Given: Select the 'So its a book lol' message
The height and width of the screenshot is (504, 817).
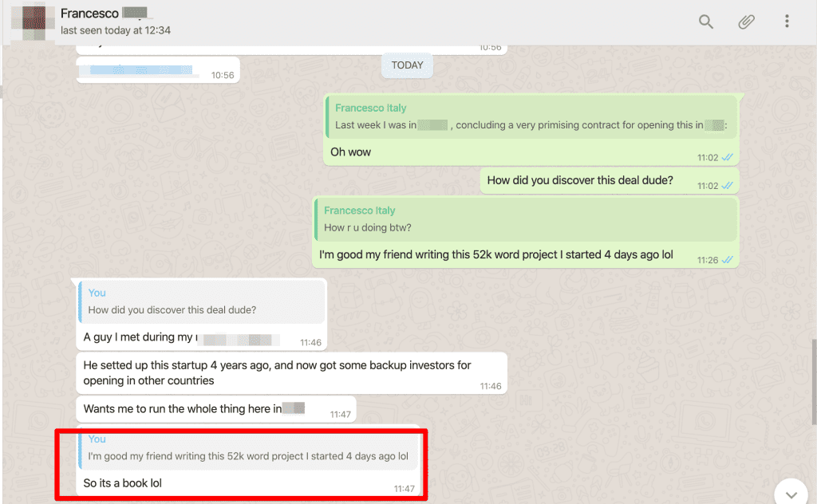Looking at the screenshot, I should click(122, 483).
